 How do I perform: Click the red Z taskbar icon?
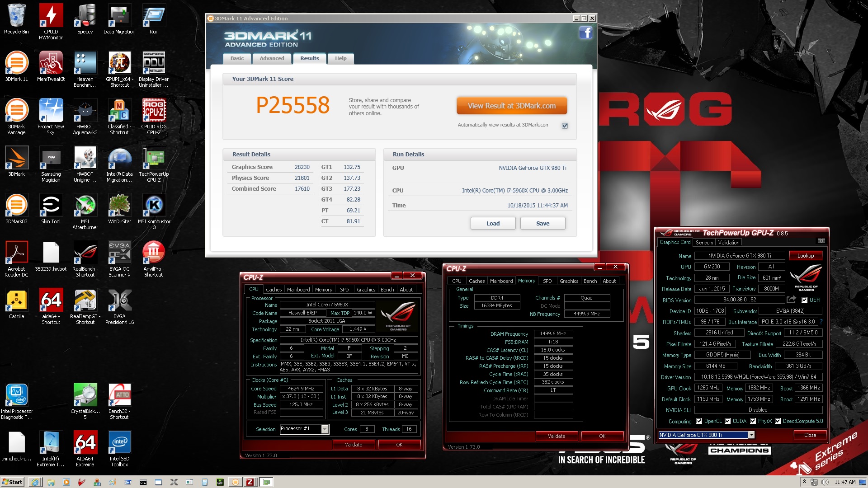tap(250, 482)
